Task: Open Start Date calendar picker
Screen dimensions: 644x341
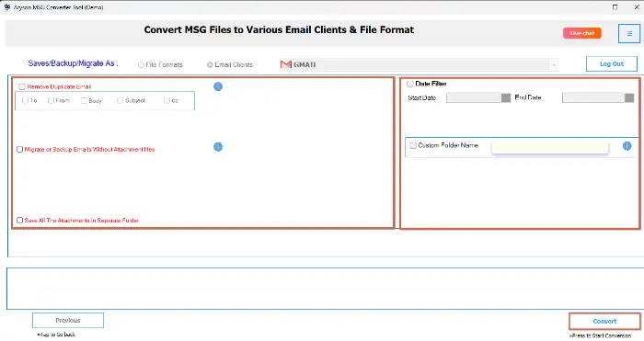Action: (506, 97)
